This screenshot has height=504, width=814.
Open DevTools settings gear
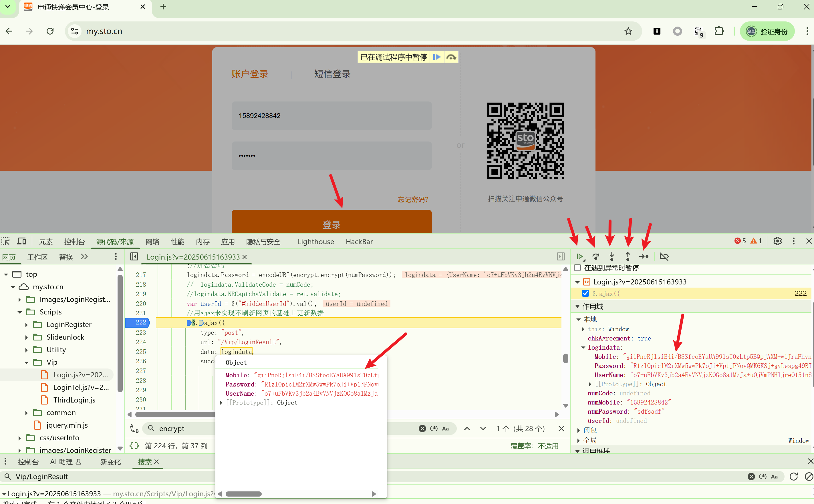pyautogui.click(x=778, y=241)
